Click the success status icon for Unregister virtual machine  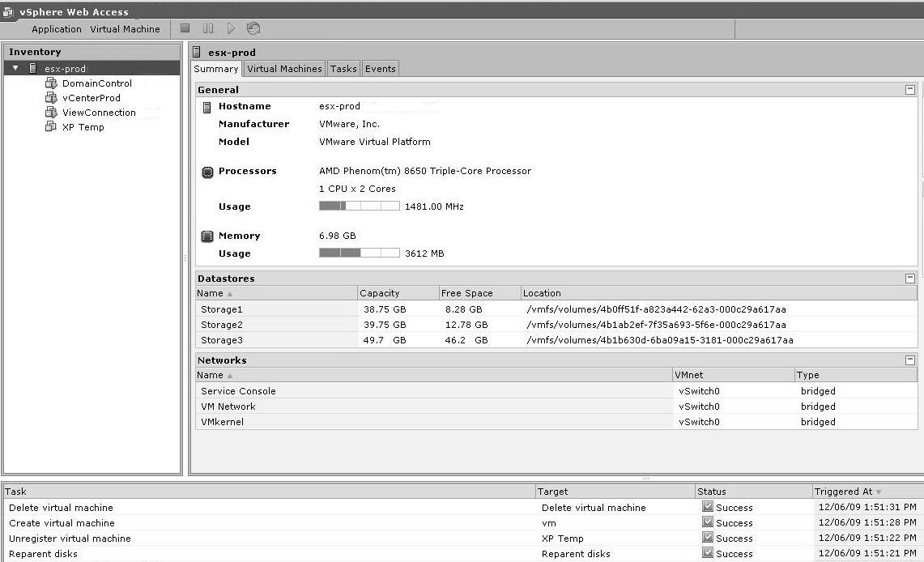pos(708,537)
